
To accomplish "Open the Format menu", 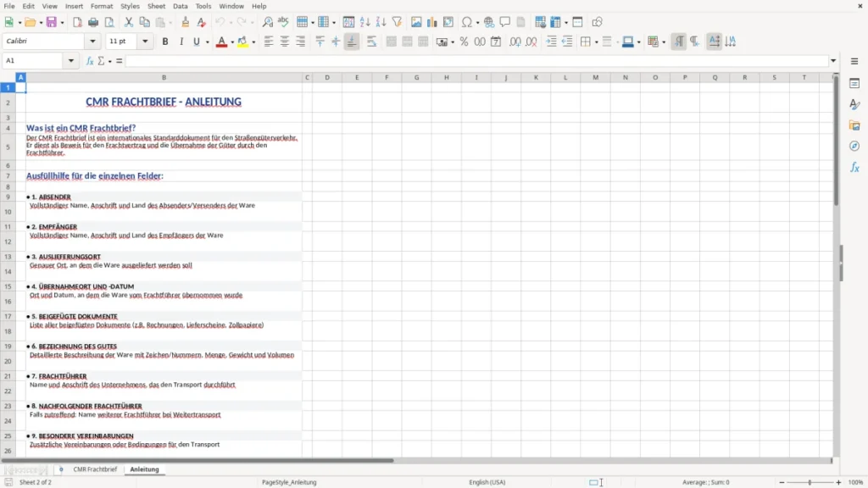I will (102, 6).
